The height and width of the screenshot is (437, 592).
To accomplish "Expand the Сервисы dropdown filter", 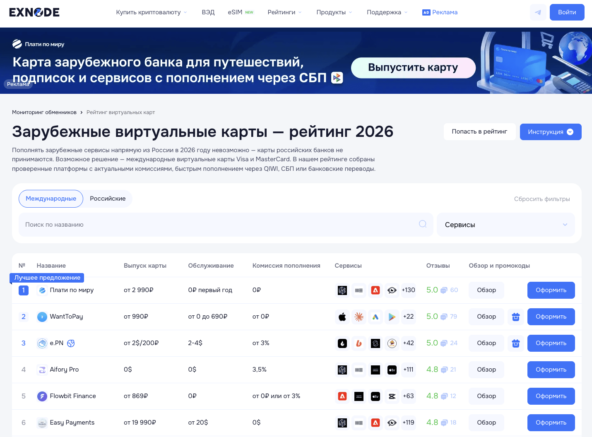I will tap(506, 224).
